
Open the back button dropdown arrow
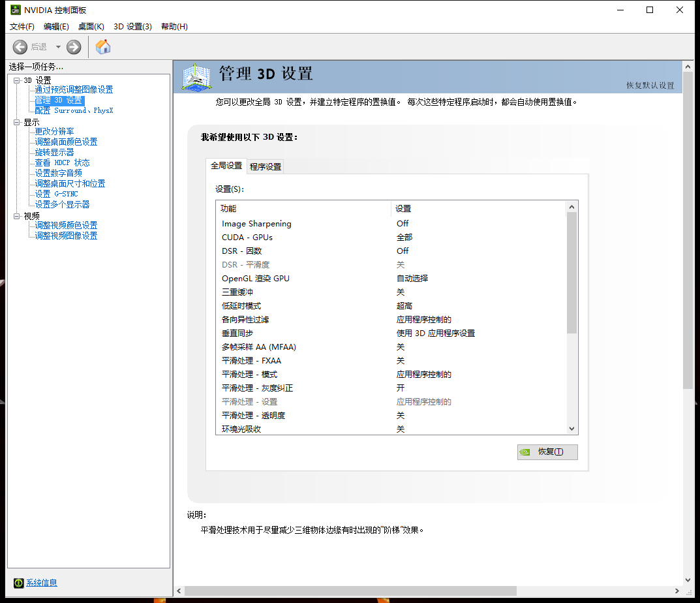pos(57,46)
